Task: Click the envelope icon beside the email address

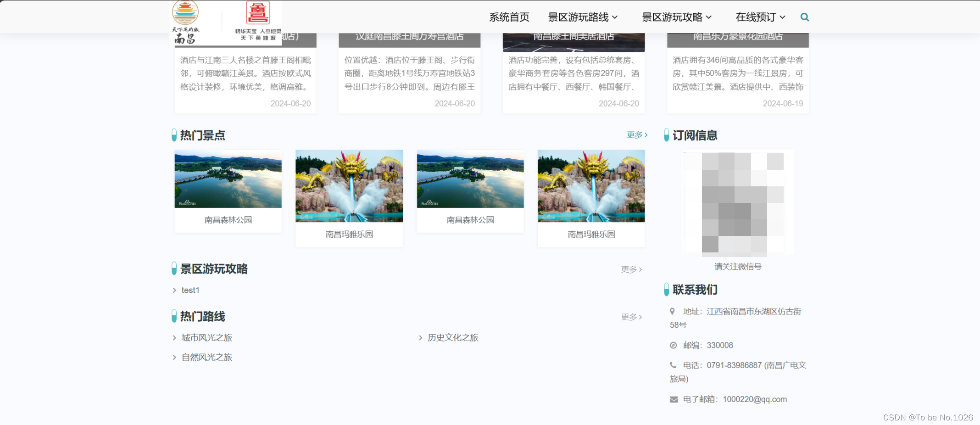Action: (673, 399)
